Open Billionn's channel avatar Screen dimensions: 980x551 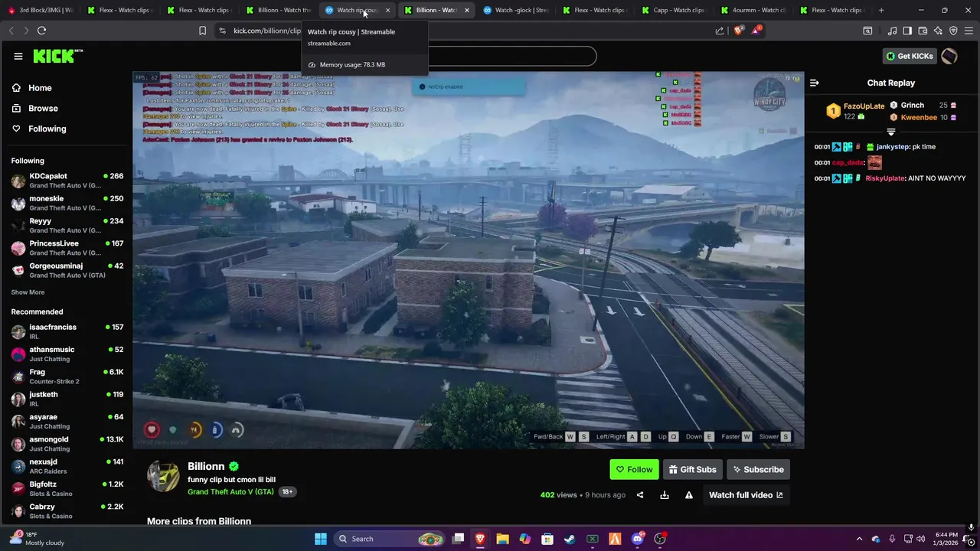click(163, 475)
